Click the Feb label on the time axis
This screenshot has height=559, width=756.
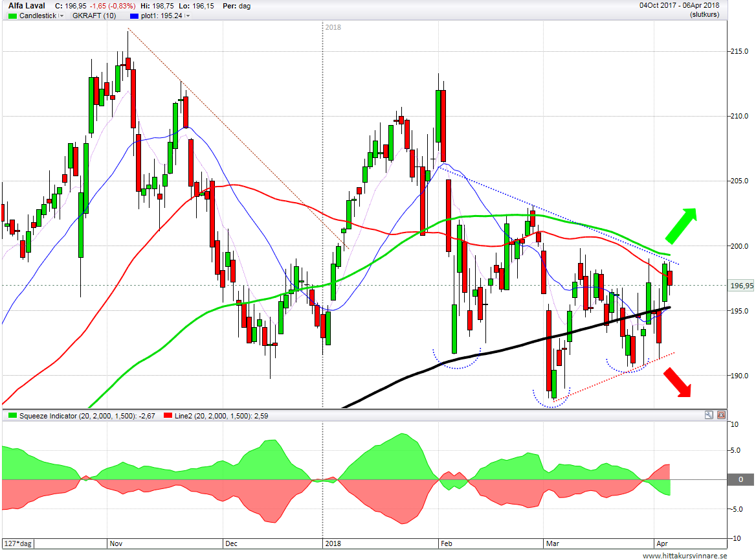click(447, 543)
